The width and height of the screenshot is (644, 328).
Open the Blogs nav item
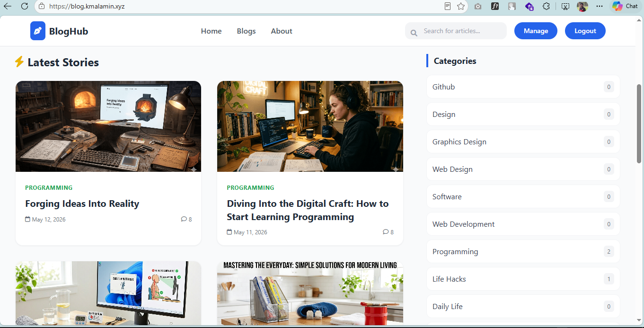(x=246, y=31)
